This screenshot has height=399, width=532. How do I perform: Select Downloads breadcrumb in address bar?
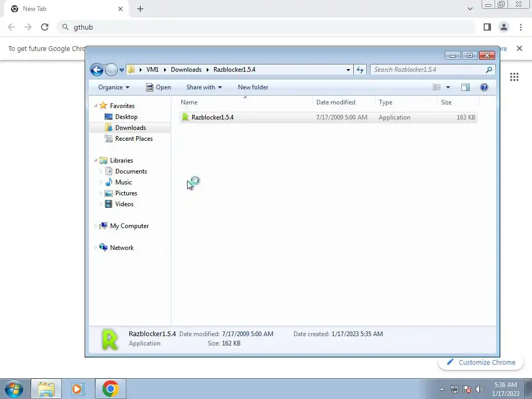click(187, 70)
